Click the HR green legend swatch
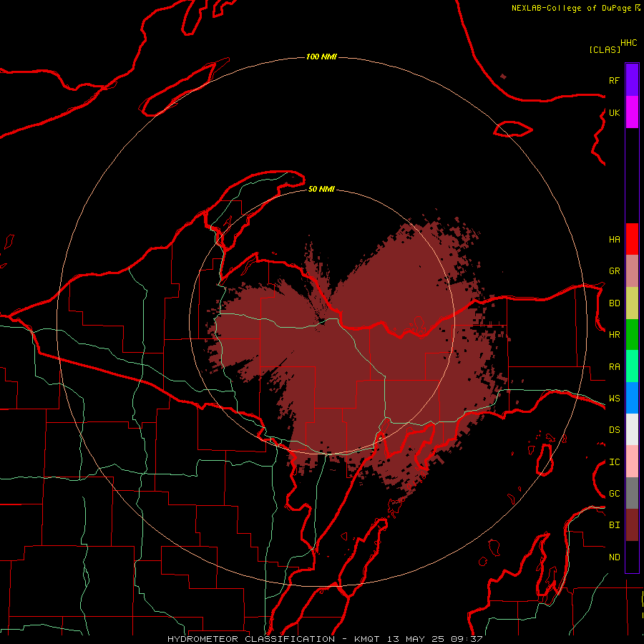This screenshot has height=644, width=644. (632, 334)
